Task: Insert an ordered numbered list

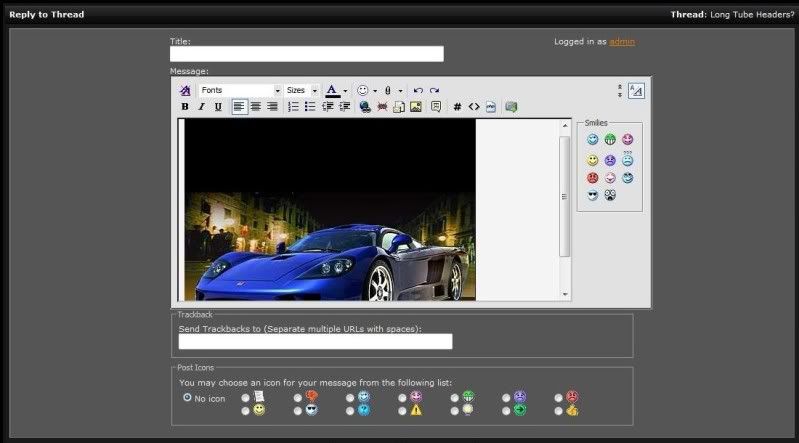Action: pos(293,107)
